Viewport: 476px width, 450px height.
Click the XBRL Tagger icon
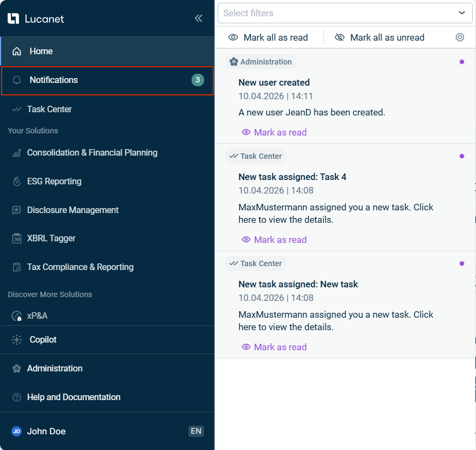tap(17, 239)
